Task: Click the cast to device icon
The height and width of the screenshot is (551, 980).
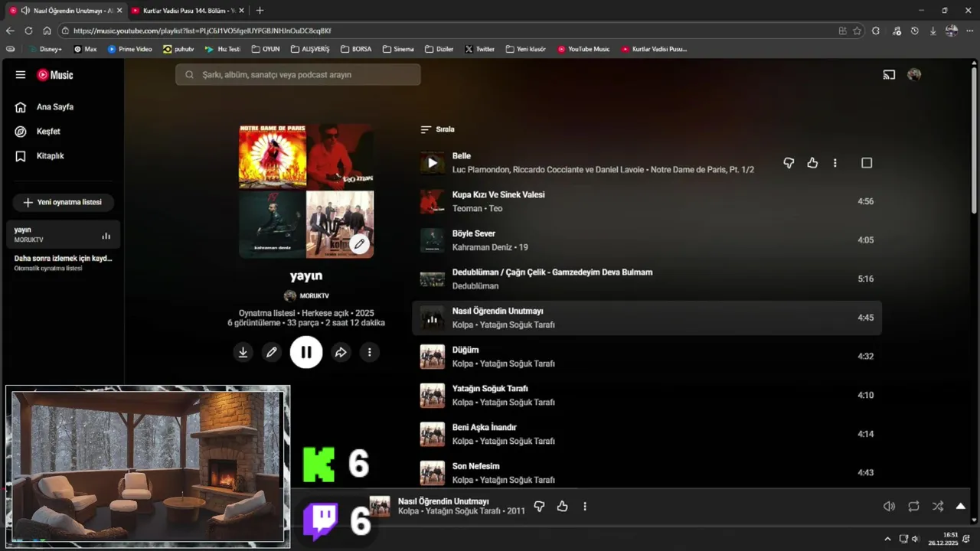Action: (889, 75)
